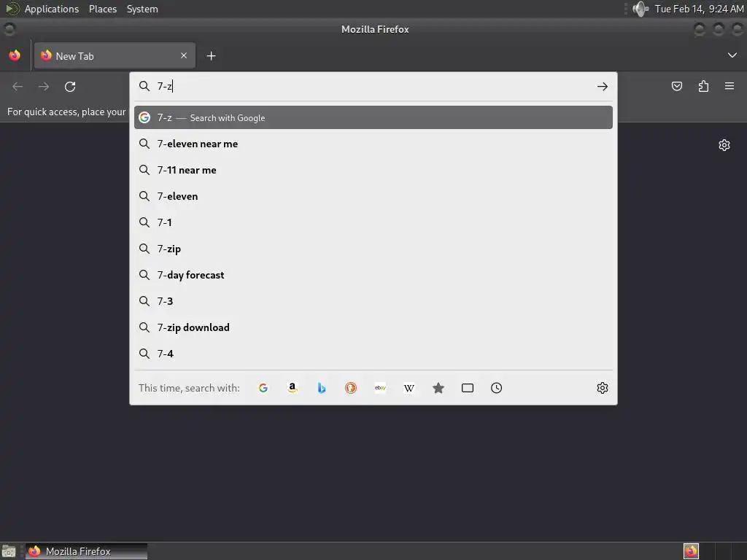Search this time with eBay icon
Screen dimensions: 747x560
[x=380, y=388]
